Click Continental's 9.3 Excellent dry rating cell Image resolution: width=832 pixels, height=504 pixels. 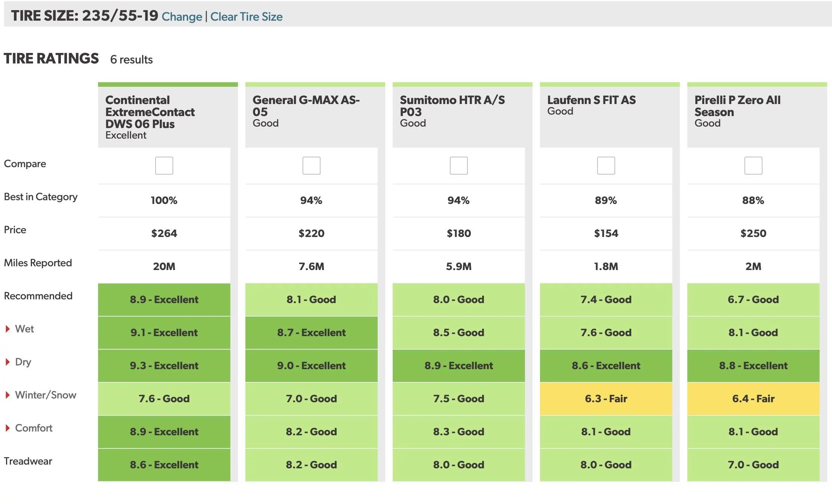coord(164,366)
